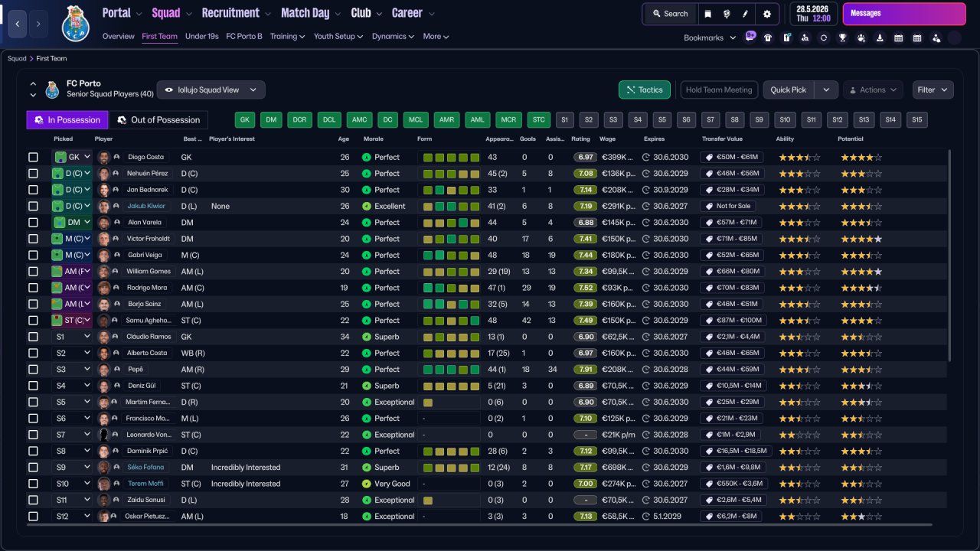980x551 pixels.
Task: Click the Tactics button
Action: (645, 90)
